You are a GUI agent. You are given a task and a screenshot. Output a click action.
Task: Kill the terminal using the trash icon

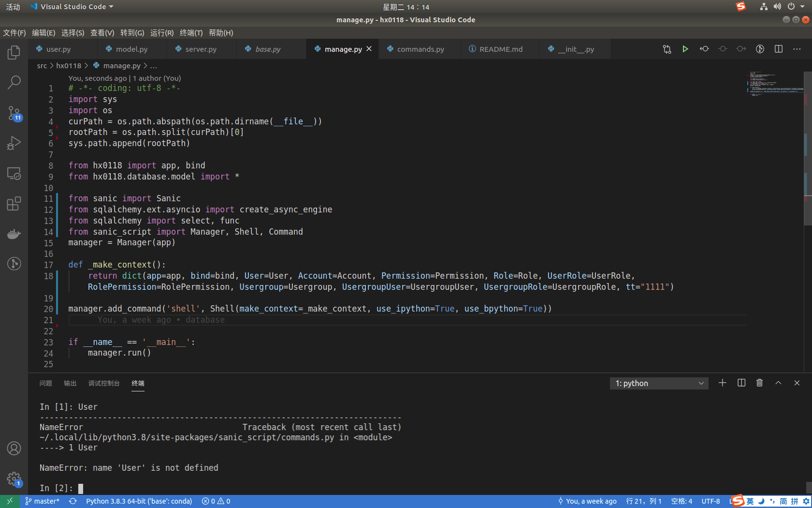coord(759,383)
